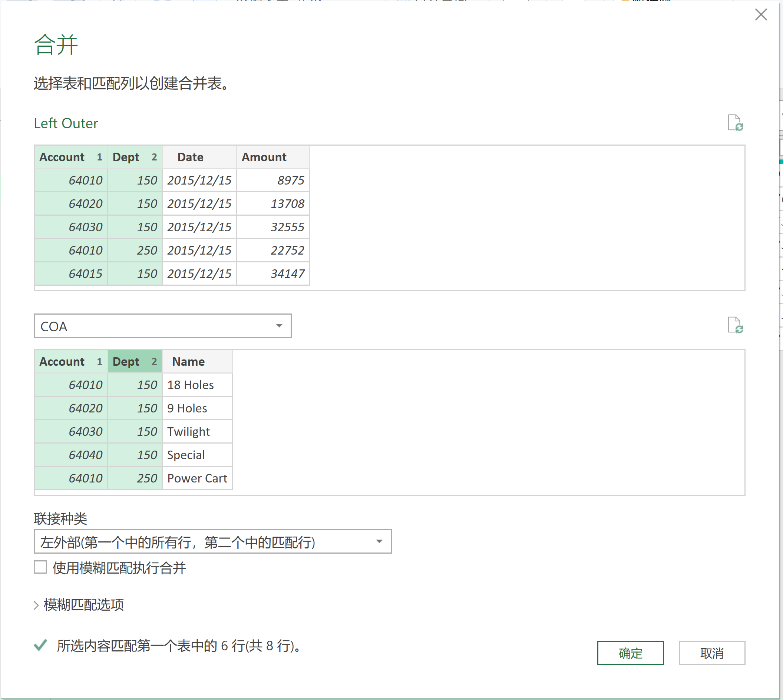Screen dimensions: 783x700
Task: Click refresh preview icon for Left Outer table
Action: pyautogui.click(x=735, y=123)
